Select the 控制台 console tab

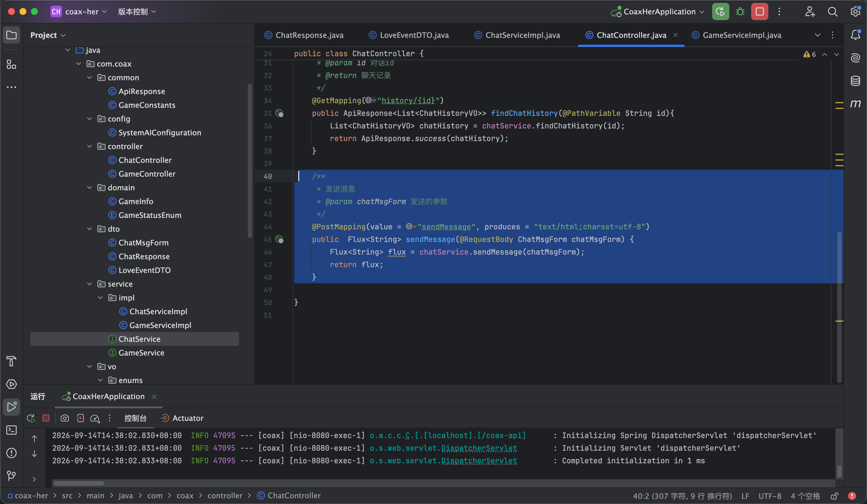(135, 418)
